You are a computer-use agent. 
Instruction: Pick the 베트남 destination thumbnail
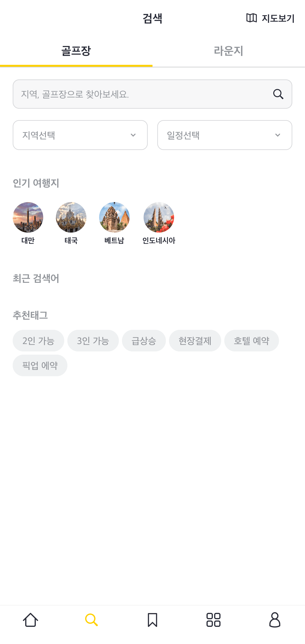(x=115, y=217)
